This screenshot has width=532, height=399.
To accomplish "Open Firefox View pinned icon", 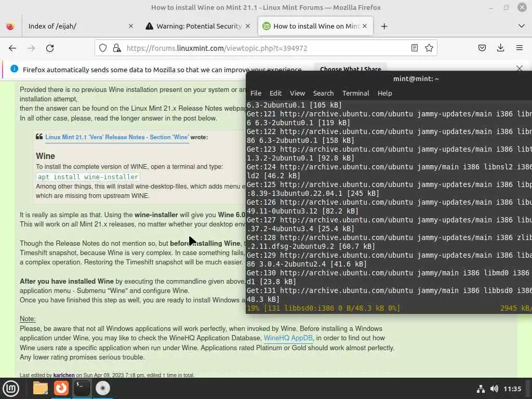I will (10, 26).
